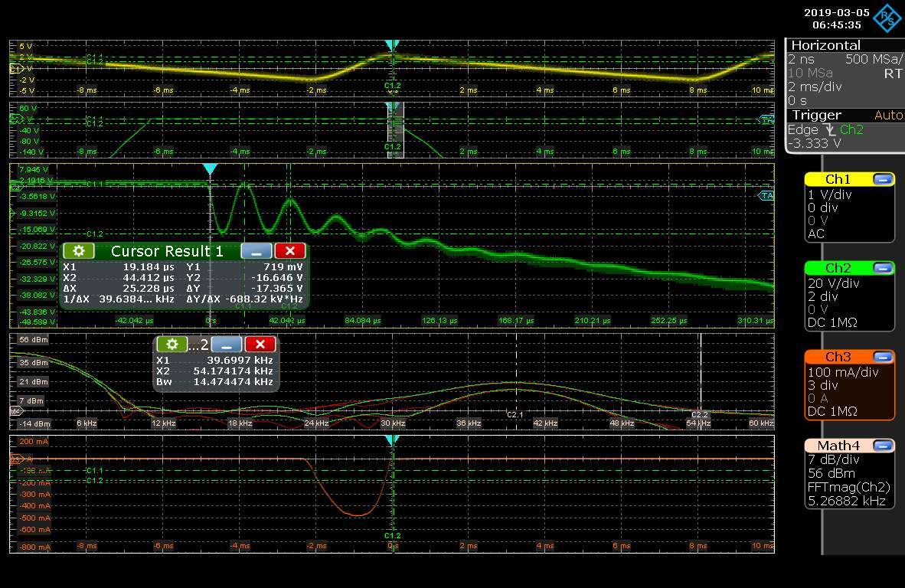Open settings gear of second cursor result box
Viewport: 905px width, 588px height.
point(172,345)
